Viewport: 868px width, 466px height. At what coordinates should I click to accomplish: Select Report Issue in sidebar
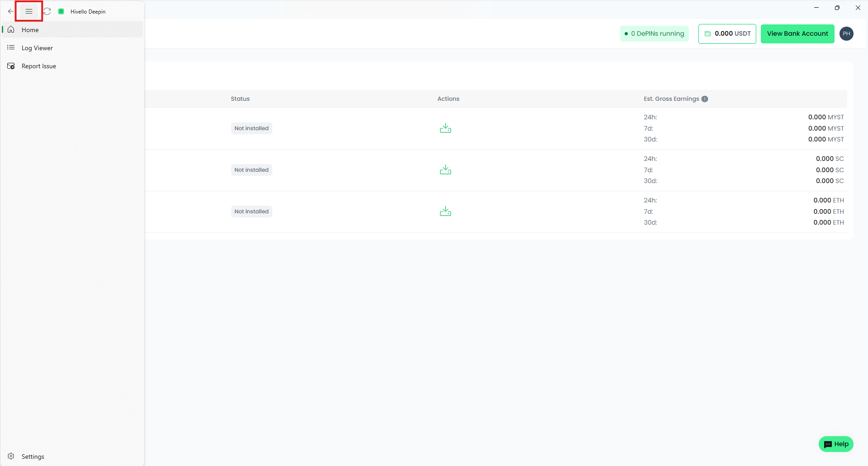39,66
